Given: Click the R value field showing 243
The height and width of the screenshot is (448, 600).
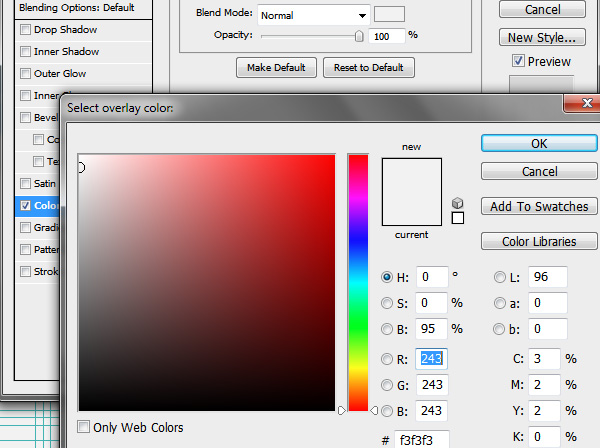Looking at the screenshot, I should pyautogui.click(x=432, y=359).
